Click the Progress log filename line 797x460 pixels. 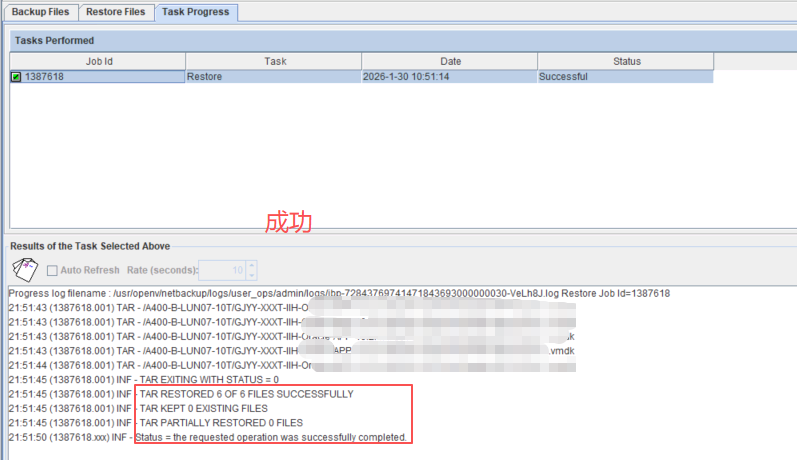tap(339, 293)
